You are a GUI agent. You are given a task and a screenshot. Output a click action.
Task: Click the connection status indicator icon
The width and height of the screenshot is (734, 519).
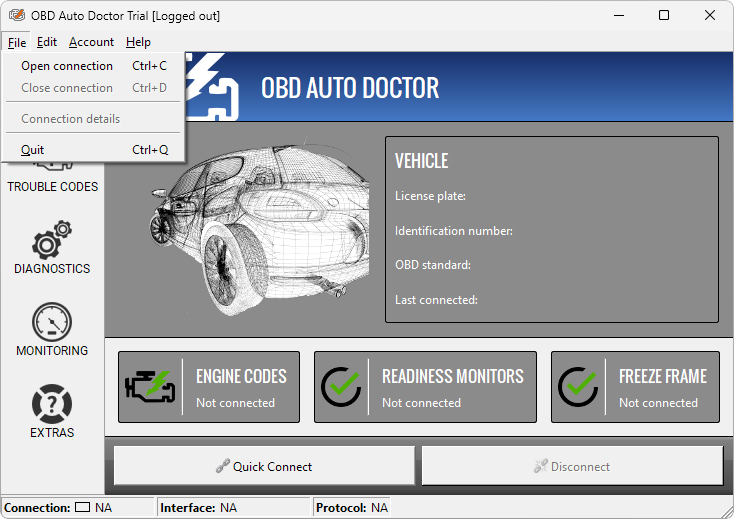[82, 507]
